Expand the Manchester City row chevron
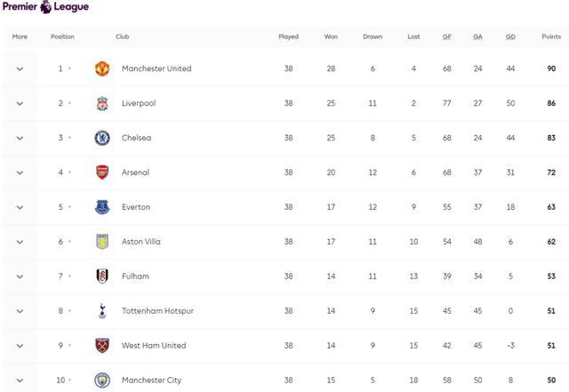 (20, 380)
